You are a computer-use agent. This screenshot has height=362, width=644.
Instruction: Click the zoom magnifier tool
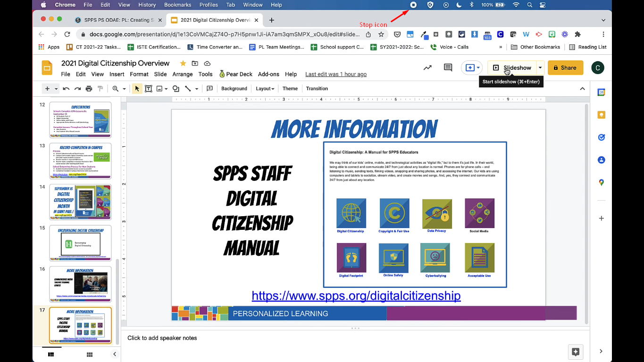pos(116,89)
